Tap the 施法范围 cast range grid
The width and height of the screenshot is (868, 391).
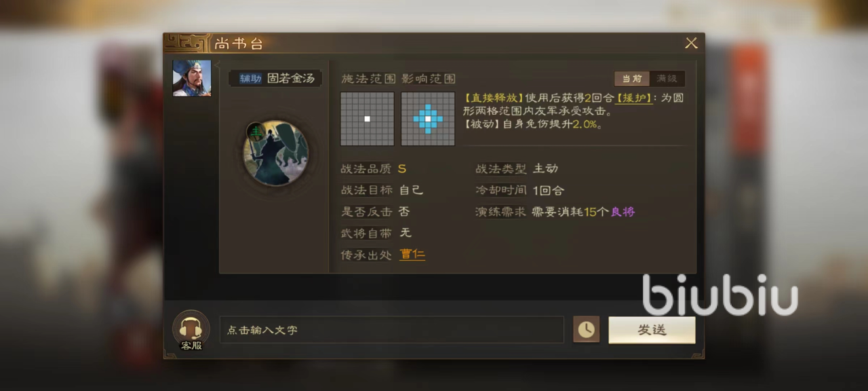[367, 119]
